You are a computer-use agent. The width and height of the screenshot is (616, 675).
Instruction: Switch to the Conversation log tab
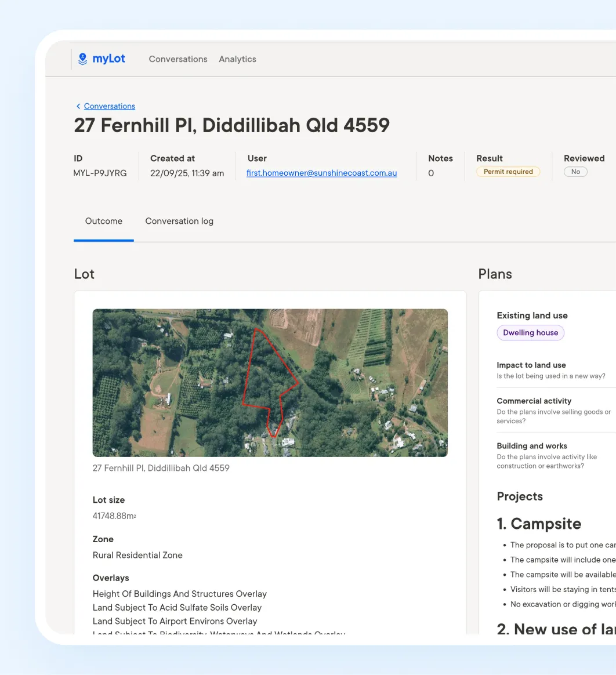coord(179,221)
